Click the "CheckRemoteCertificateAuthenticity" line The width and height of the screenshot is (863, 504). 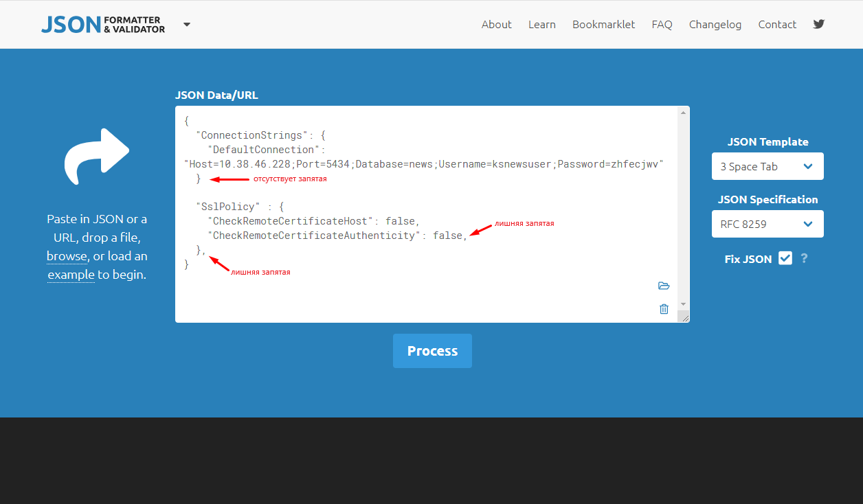337,236
